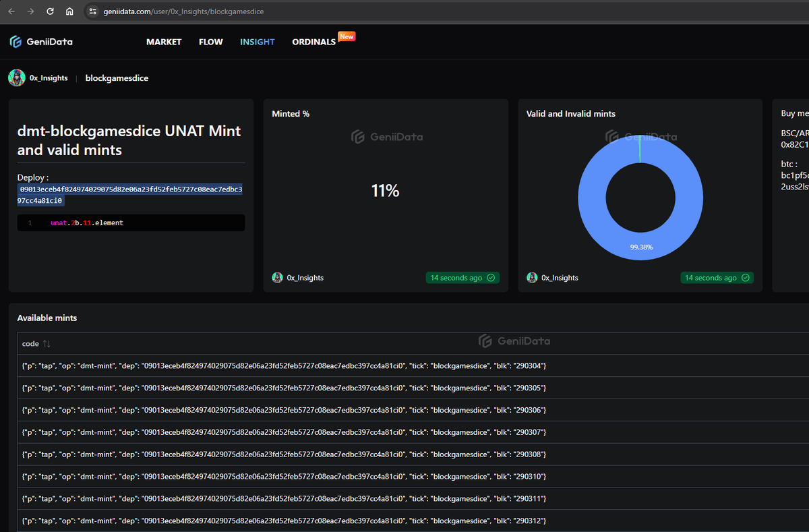The height and width of the screenshot is (532, 809).
Task: Reload the page with refresh icon
Action: [x=50, y=11]
